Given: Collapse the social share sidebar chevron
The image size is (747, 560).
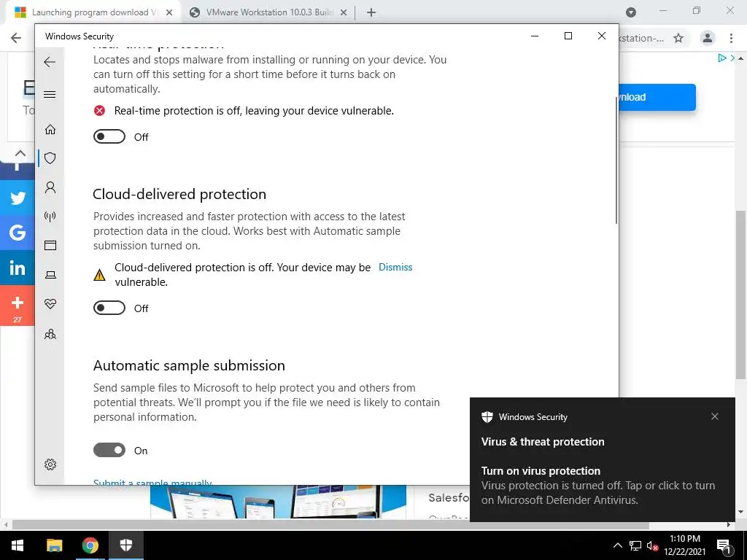Looking at the screenshot, I should (x=20, y=153).
